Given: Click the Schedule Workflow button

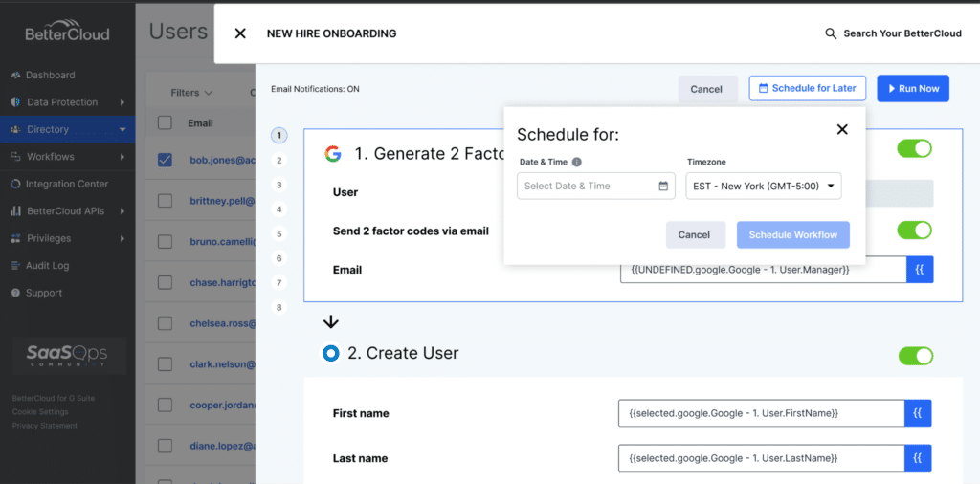Looking at the screenshot, I should tap(793, 235).
